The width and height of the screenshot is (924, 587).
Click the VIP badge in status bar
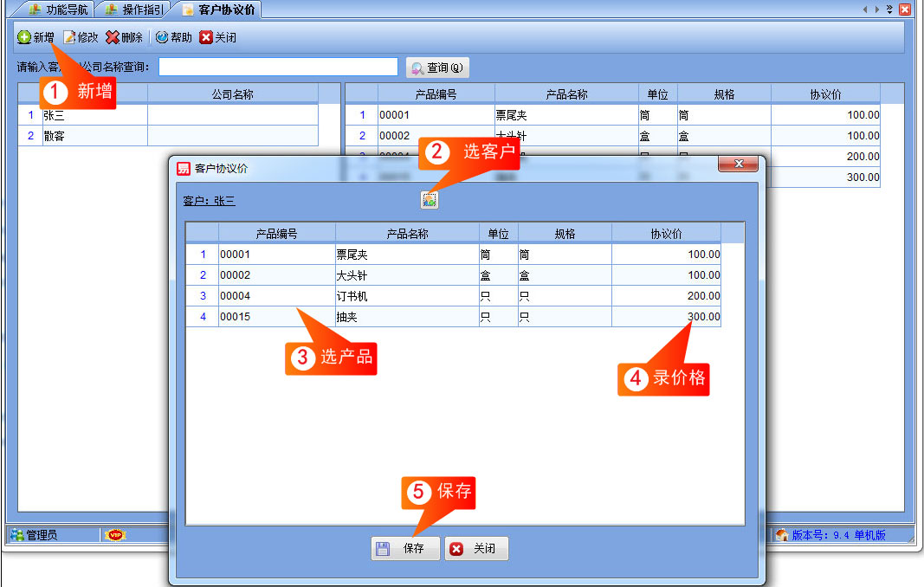coord(115,535)
